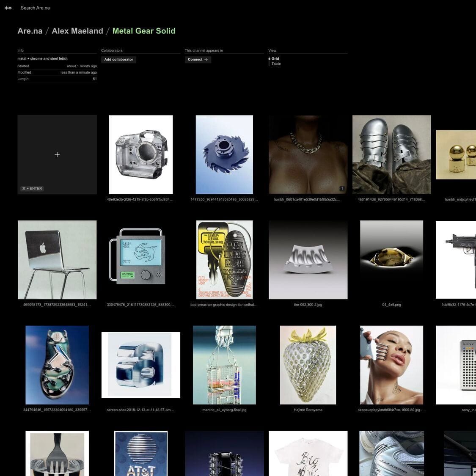The image size is (476, 476).
Task: Click the Length value 61
Action: tap(95, 79)
